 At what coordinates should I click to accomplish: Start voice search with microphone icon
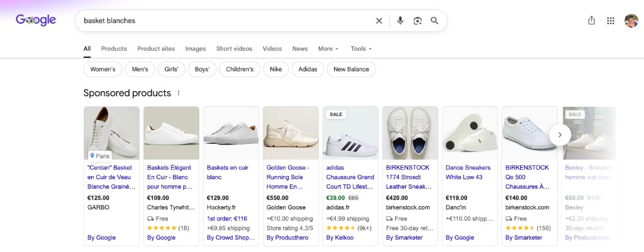(400, 21)
